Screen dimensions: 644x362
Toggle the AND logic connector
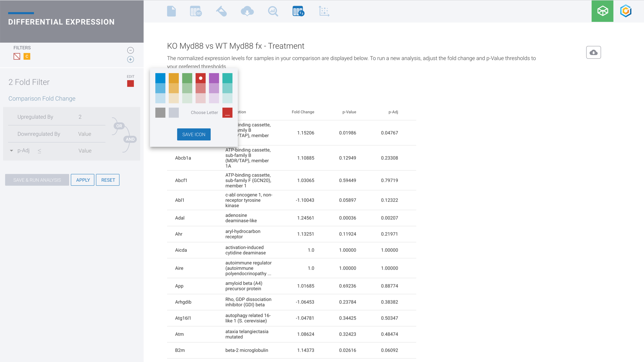[x=130, y=139]
